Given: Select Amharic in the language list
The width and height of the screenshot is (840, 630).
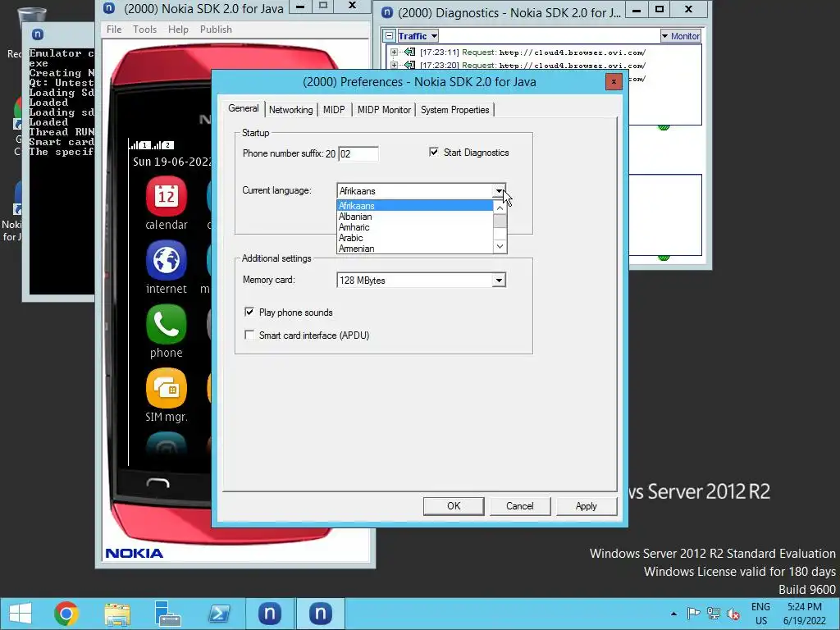Looking at the screenshot, I should coord(414,227).
